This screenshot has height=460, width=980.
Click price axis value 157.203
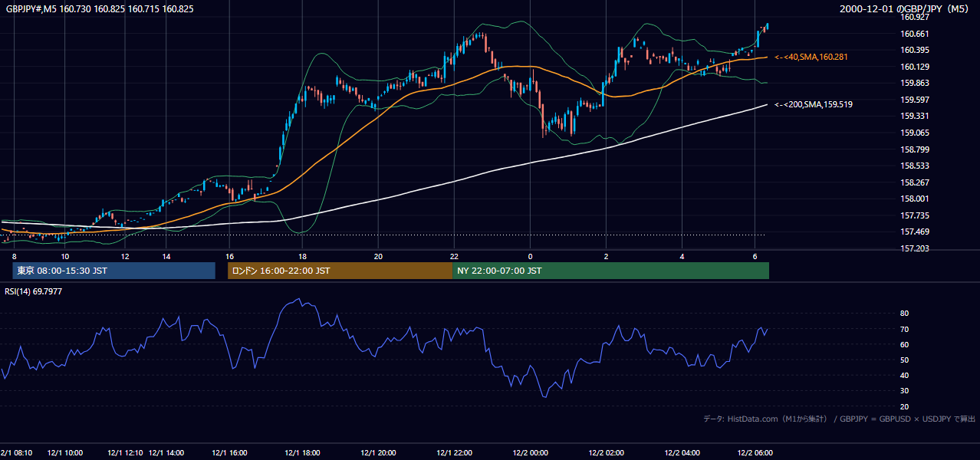click(x=916, y=248)
